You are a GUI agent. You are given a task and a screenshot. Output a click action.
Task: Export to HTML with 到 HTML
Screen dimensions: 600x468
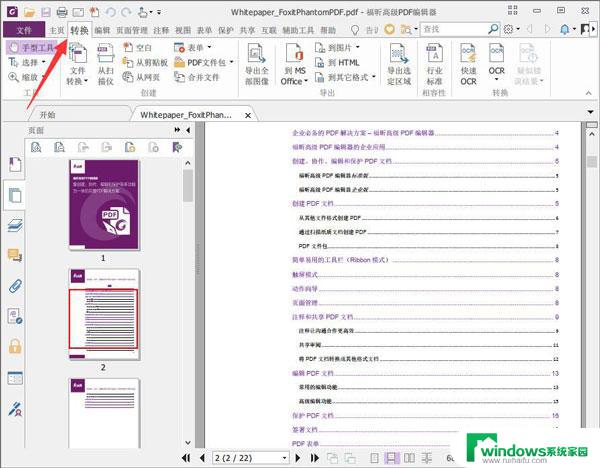337,62
